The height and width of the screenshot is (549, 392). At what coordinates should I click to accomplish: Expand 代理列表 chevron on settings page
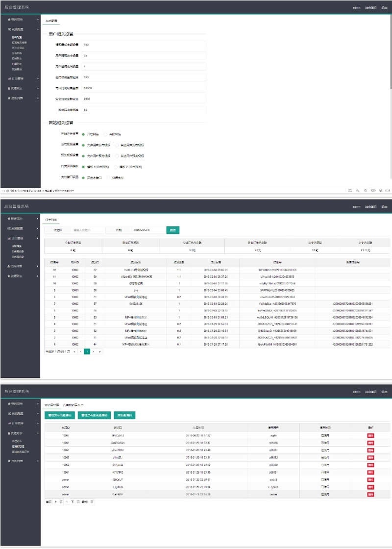tap(38, 88)
